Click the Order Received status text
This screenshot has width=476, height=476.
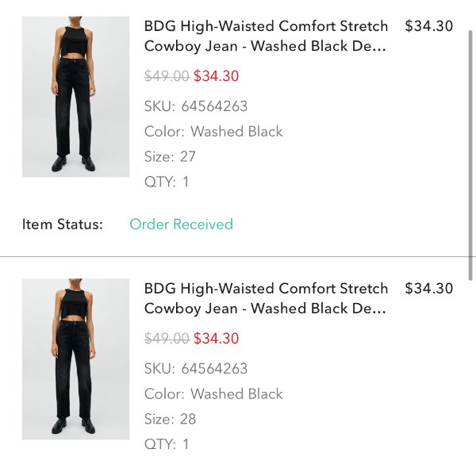(x=181, y=225)
